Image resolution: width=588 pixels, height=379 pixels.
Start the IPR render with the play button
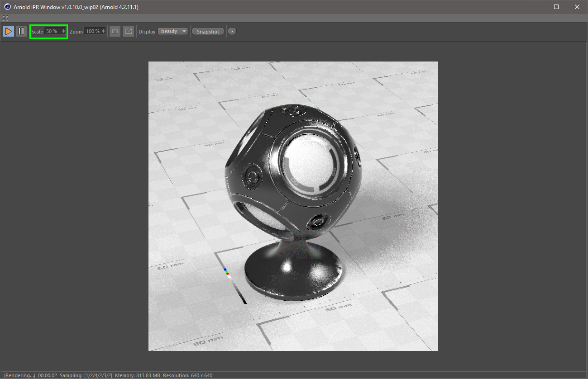(x=9, y=31)
